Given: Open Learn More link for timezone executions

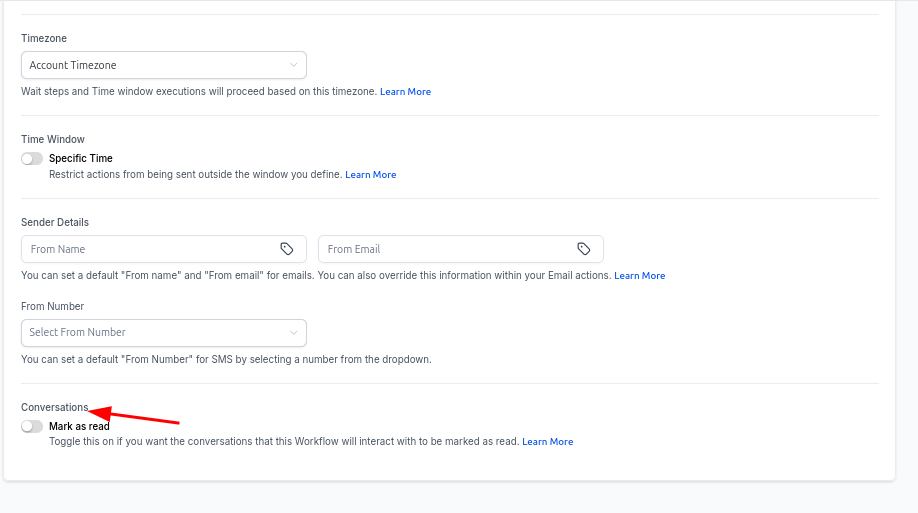Looking at the screenshot, I should coord(405,92).
